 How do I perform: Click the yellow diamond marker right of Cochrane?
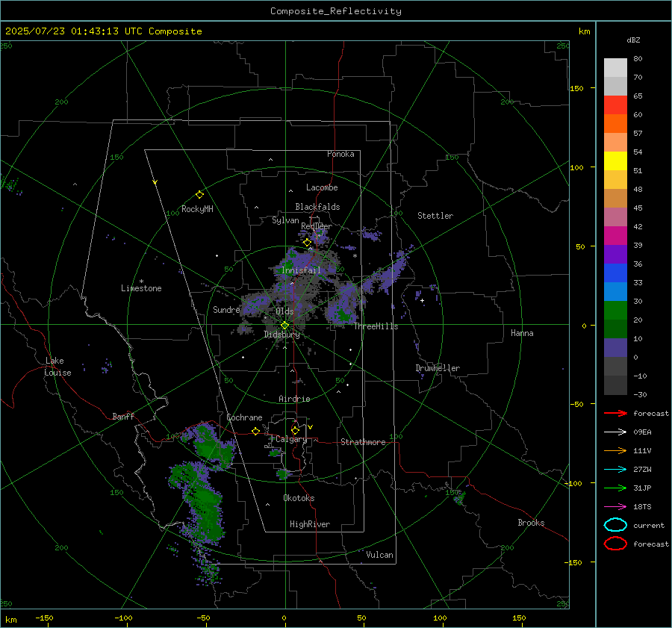tap(256, 431)
